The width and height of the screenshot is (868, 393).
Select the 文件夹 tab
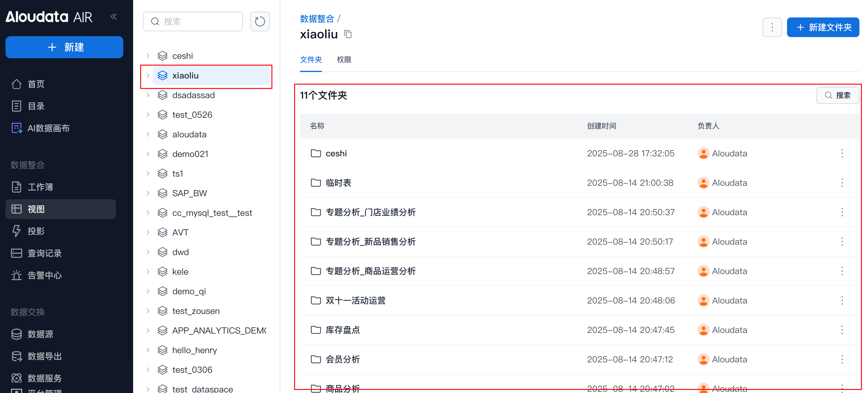311,59
